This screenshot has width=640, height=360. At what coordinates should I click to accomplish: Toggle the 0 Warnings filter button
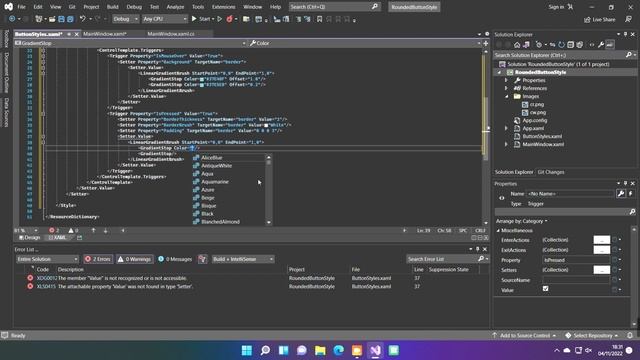[x=134, y=259]
